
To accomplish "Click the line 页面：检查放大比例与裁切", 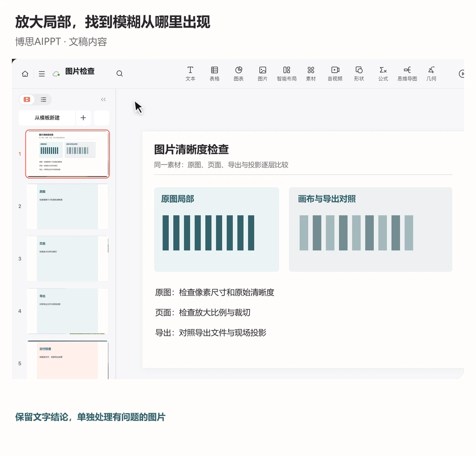I will coord(203,313).
